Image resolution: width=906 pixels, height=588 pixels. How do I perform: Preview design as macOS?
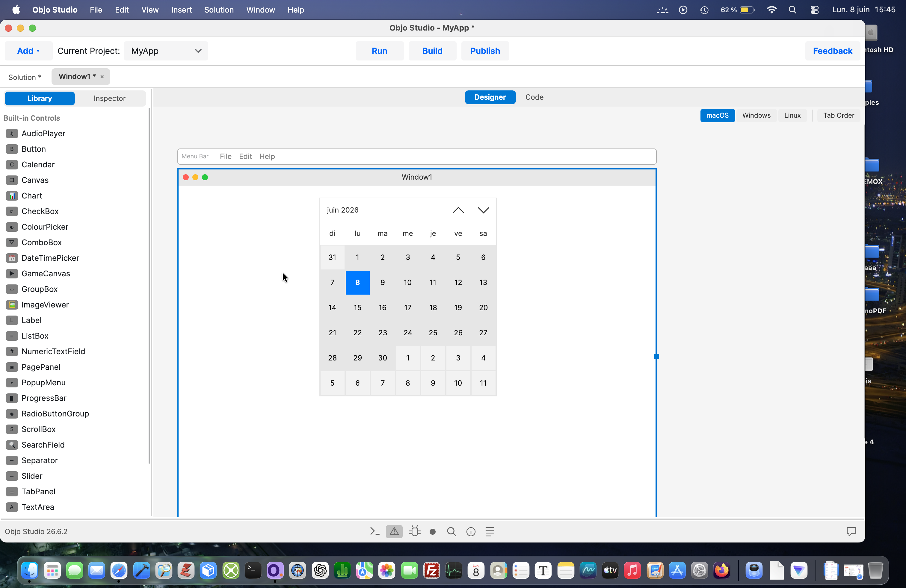click(x=717, y=115)
